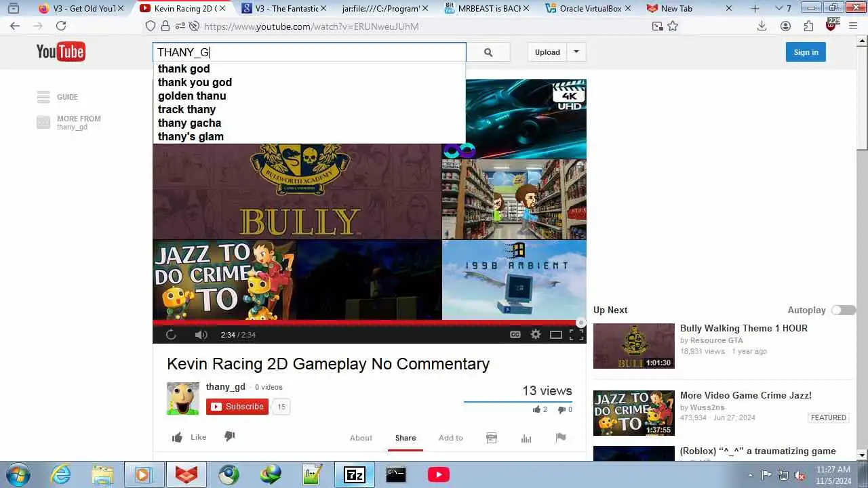Open Firefox account icon
The width and height of the screenshot is (868, 488).
[x=785, y=26]
